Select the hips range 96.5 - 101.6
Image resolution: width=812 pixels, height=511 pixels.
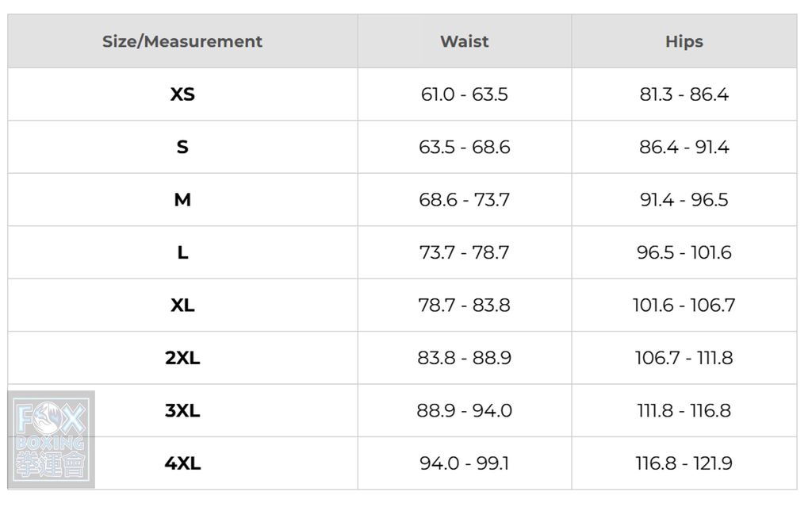click(684, 252)
